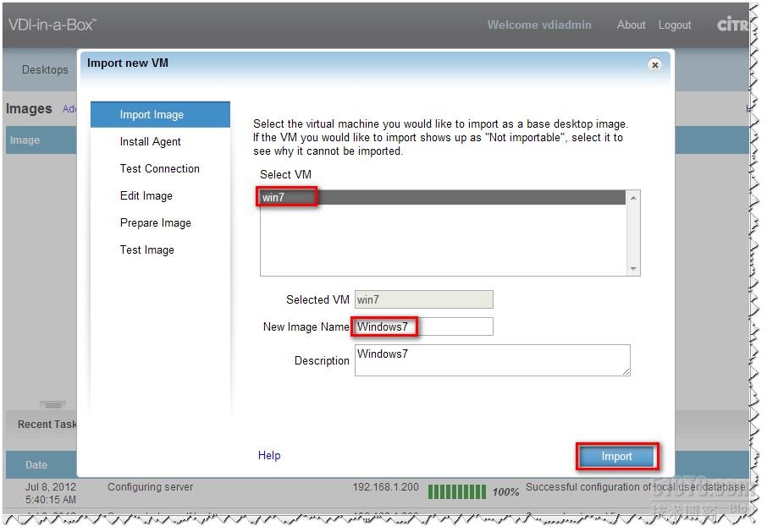The width and height of the screenshot is (767, 532).
Task: Open the Test Image step
Action: tap(146, 250)
